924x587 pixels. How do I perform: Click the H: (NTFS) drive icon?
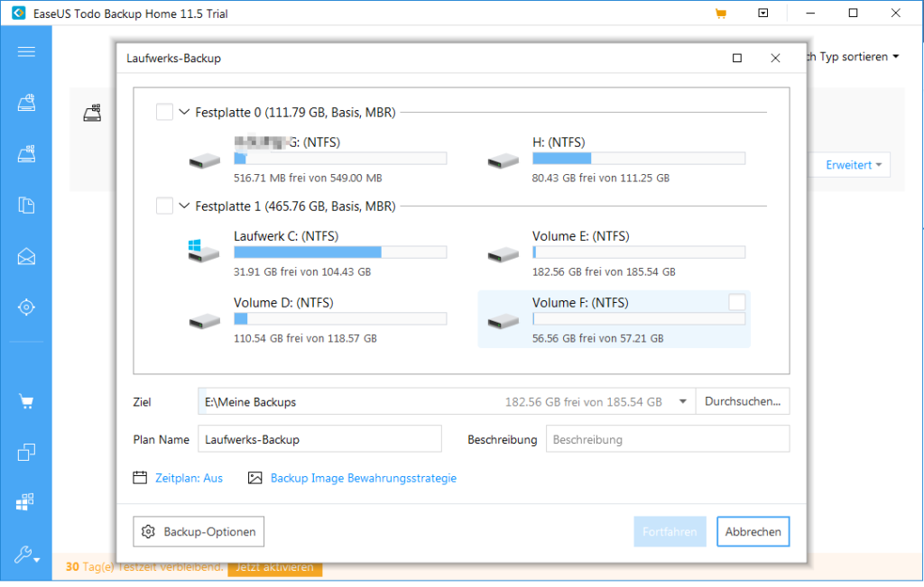[x=504, y=161]
